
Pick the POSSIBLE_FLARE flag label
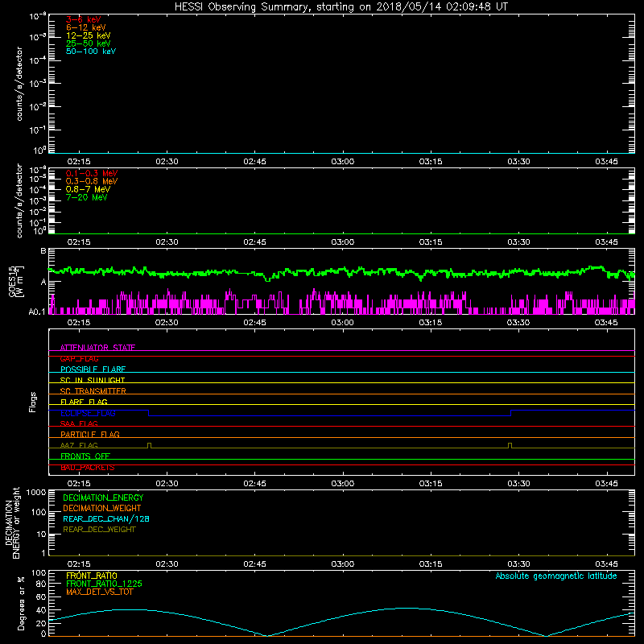coord(93,369)
